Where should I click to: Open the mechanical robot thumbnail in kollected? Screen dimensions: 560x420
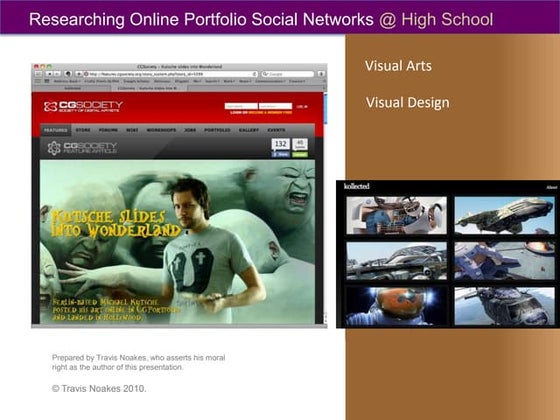(396, 215)
